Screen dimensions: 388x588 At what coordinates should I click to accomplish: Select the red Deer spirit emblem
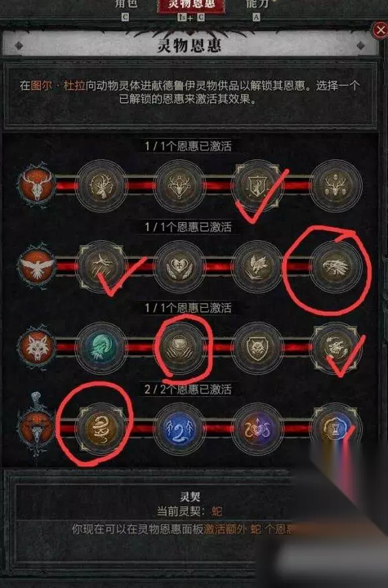click(37, 185)
